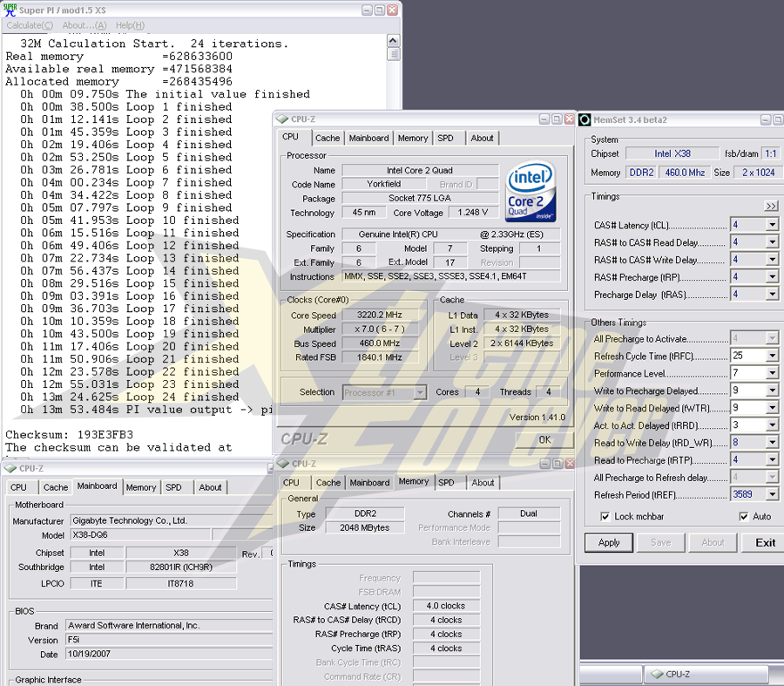Open the Refresh Period (tREF) dropdown

tap(772, 494)
